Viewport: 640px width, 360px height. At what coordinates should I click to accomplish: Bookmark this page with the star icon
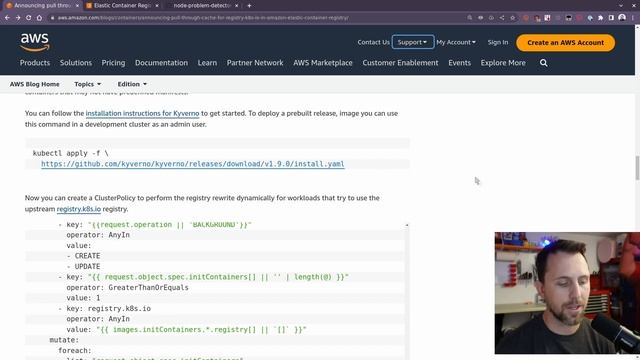coord(513,18)
